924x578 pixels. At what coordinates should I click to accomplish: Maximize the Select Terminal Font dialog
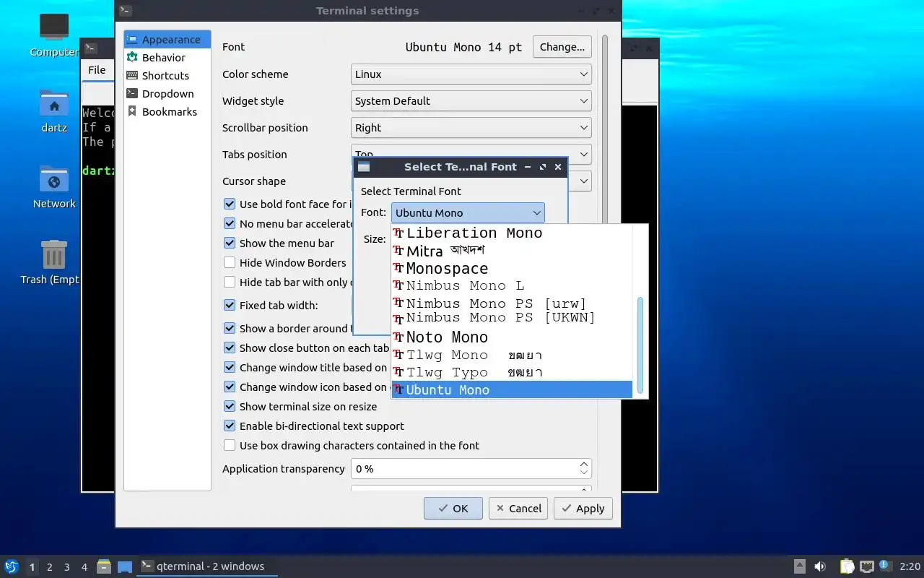(x=543, y=167)
